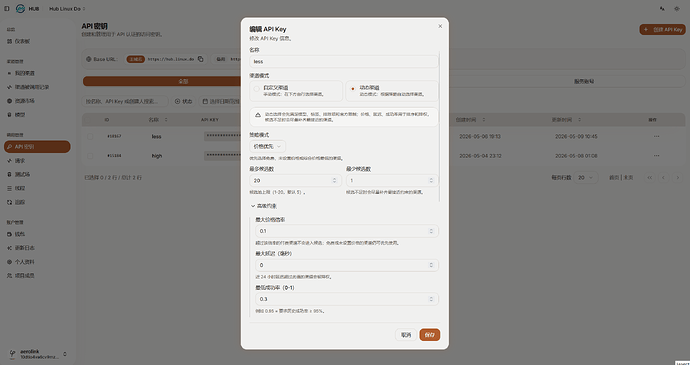The image size is (690, 365).
Task: Open the 资源市场 market sidebar item
Action: point(37,101)
